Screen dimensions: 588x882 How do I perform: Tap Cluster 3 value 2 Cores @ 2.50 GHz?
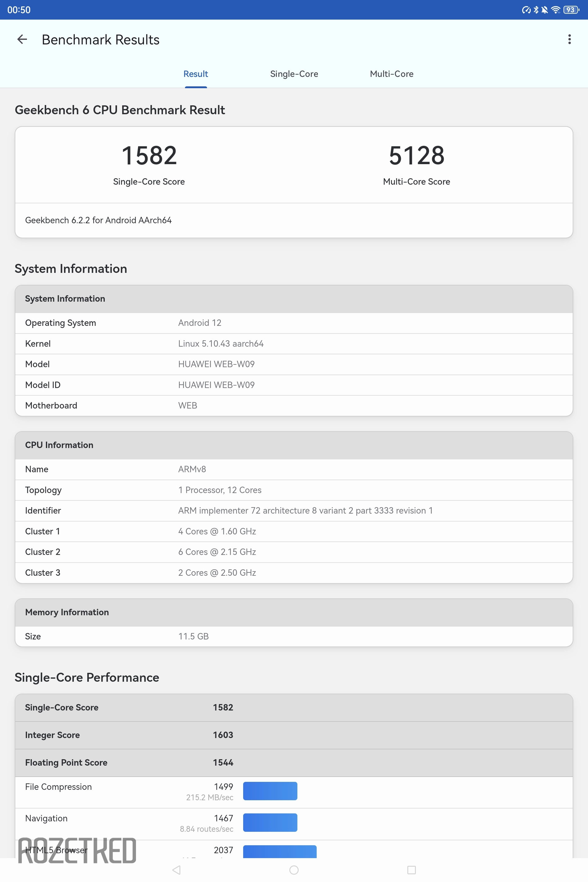[x=217, y=573]
